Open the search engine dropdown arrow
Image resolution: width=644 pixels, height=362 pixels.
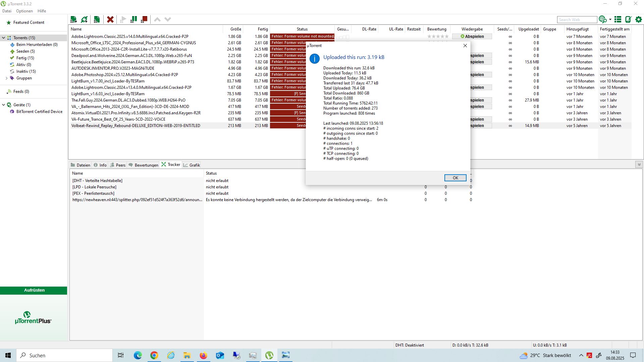click(x=610, y=19)
